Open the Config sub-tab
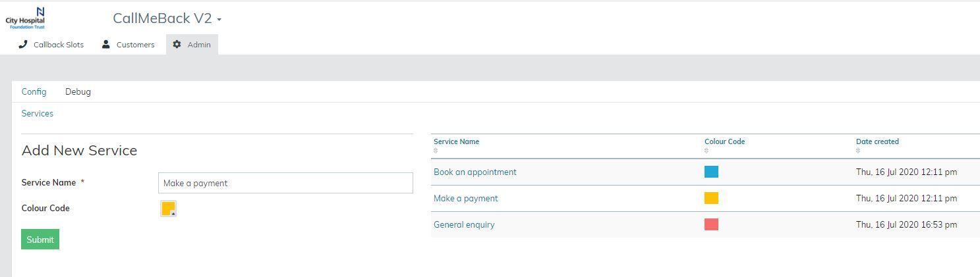Viewport: 980px width, 277px height. point(34,91)
